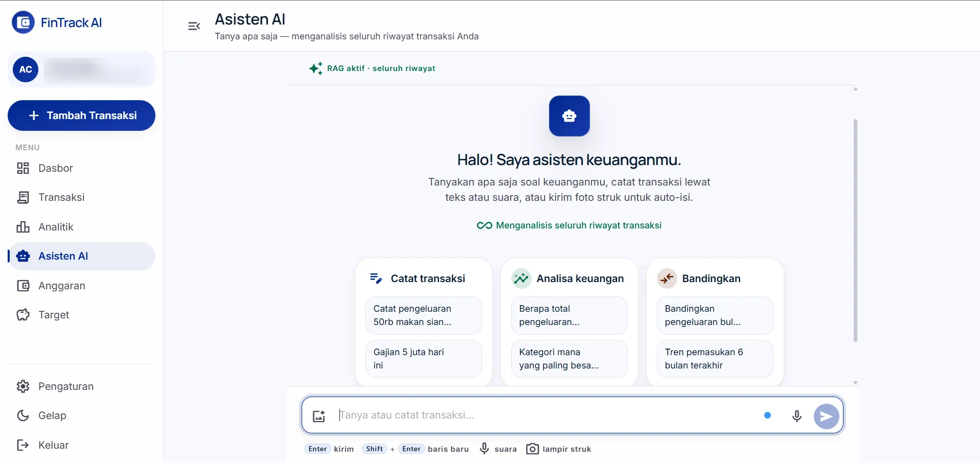980x463 pixels.
Task: Click Keluar to log out
Action: point(81,445)
